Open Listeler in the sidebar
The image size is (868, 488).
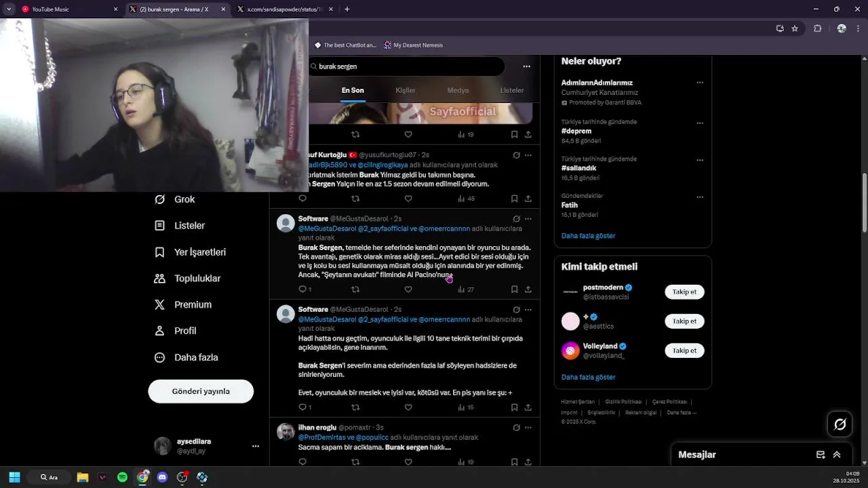coord(180,226)
